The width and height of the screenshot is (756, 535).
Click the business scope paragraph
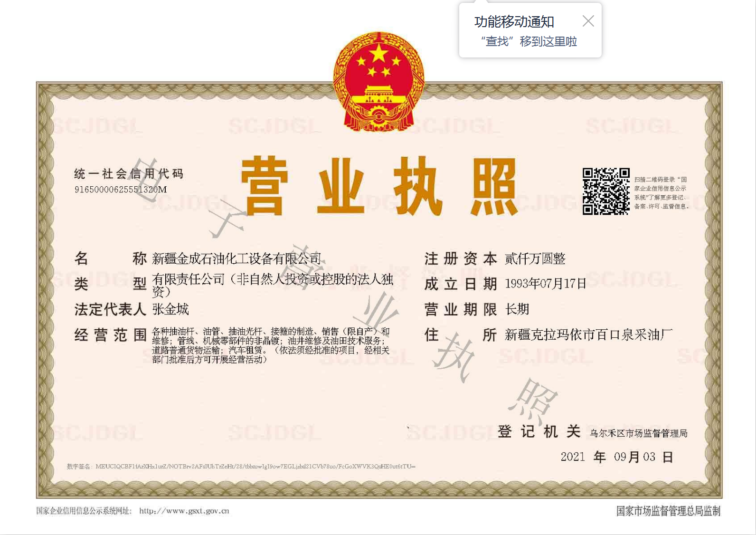(x=271, y=345)
